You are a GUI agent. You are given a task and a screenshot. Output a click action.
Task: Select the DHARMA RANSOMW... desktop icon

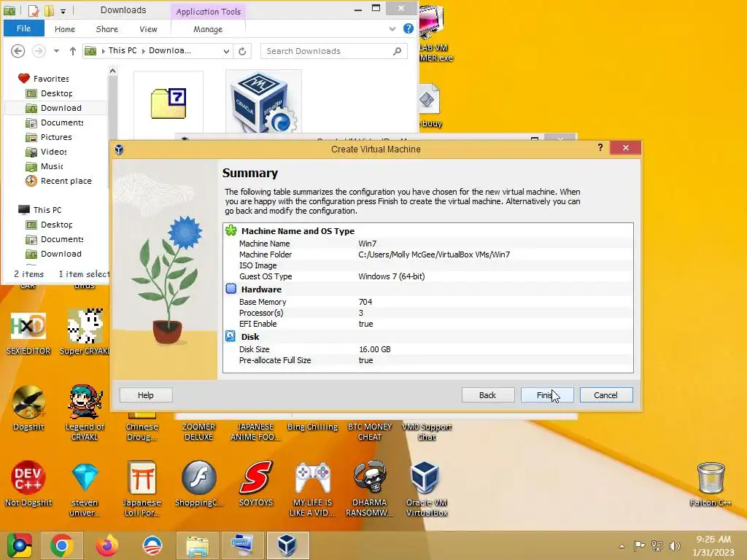click(370, 488)
